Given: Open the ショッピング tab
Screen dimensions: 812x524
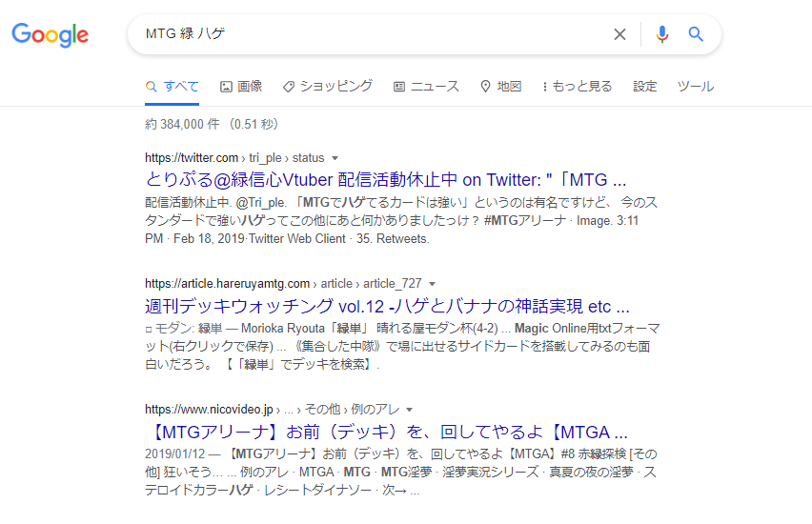Looking at the screenshot, I should (328, 87).
